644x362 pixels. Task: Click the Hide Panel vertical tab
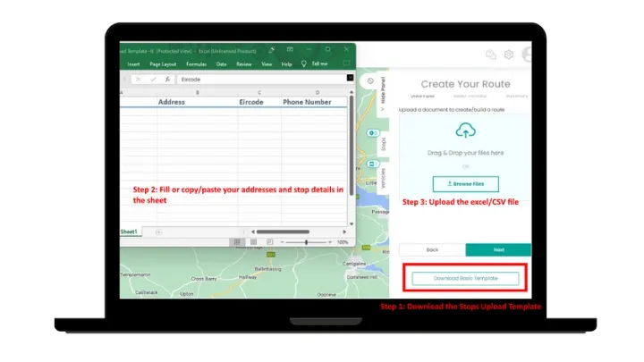coord(383,93)
